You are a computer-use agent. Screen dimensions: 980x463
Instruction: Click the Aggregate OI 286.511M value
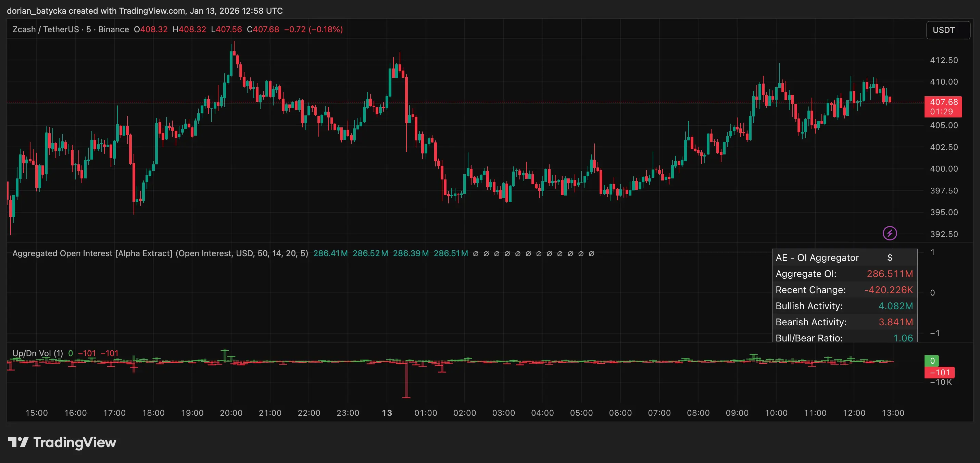890,274
